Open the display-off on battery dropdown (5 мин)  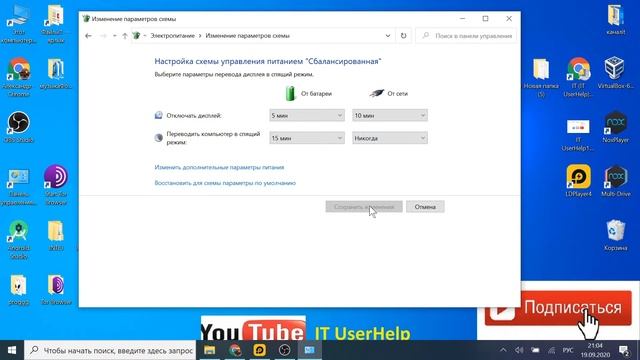[x=307, y=116]
